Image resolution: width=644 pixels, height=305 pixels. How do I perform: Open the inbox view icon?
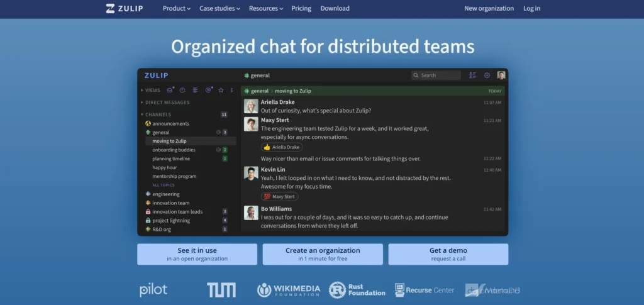[170, 91]
